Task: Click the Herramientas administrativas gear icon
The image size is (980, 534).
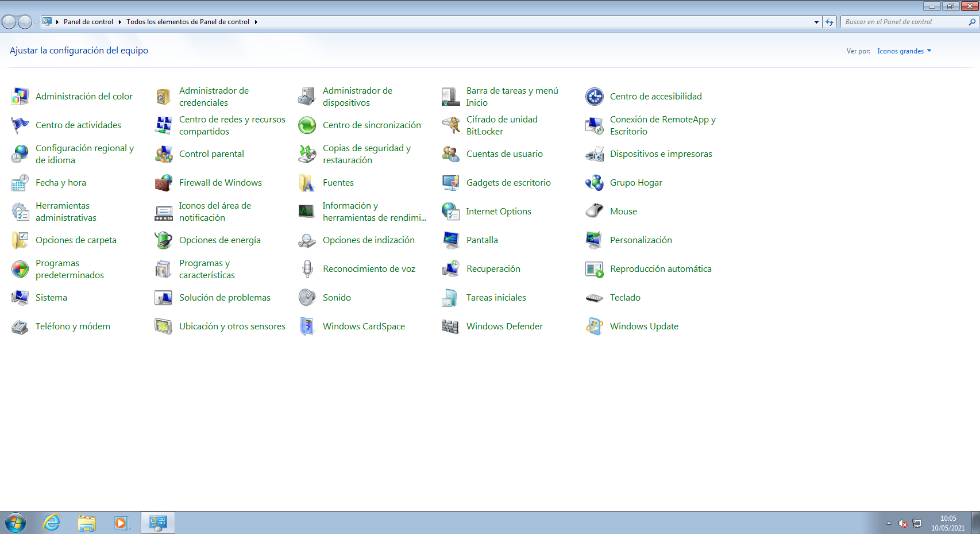Action: (20, 212)
